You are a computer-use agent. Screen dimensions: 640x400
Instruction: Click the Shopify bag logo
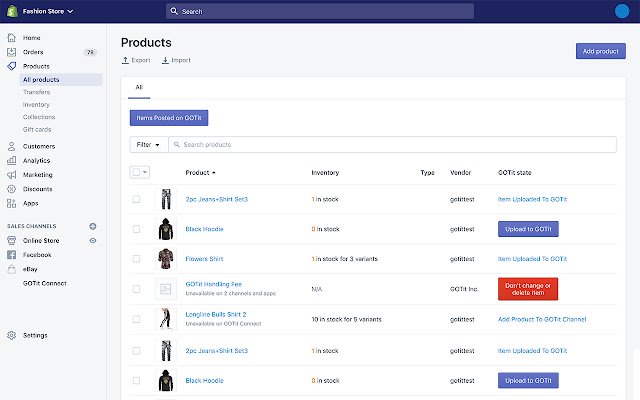(12, 11)
